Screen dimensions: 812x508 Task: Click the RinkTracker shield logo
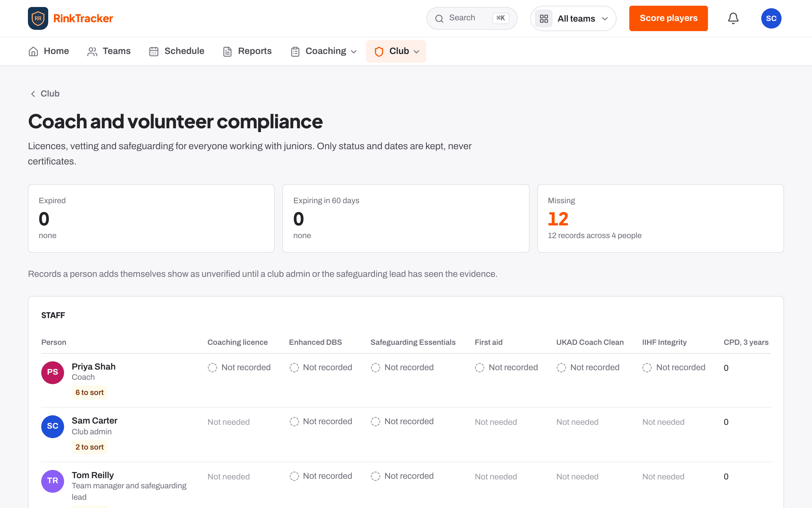38,18
